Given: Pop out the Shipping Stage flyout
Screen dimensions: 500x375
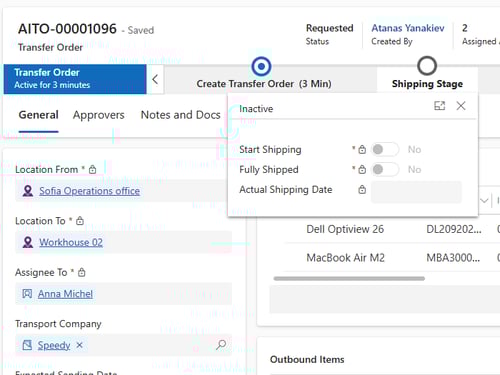Looking at the screenshot, I should tap(440, 106).
